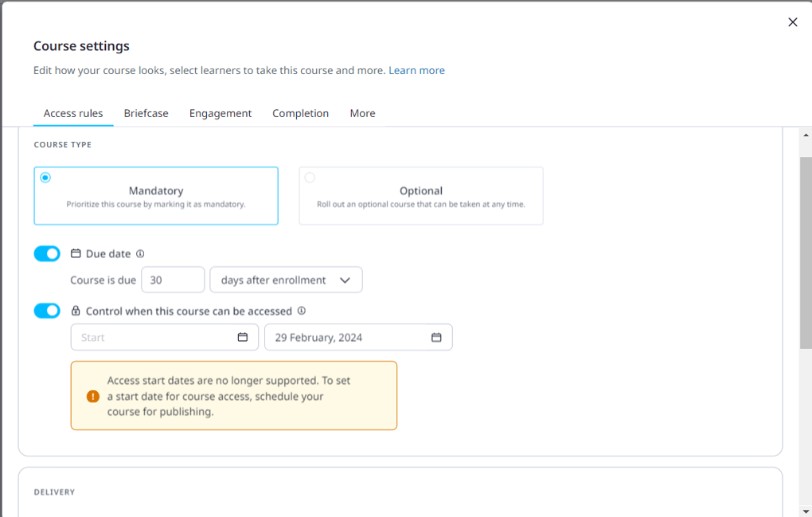Screen dimensions: 812x517
Task: Go to the Completion tab
Action: (300, 114)
